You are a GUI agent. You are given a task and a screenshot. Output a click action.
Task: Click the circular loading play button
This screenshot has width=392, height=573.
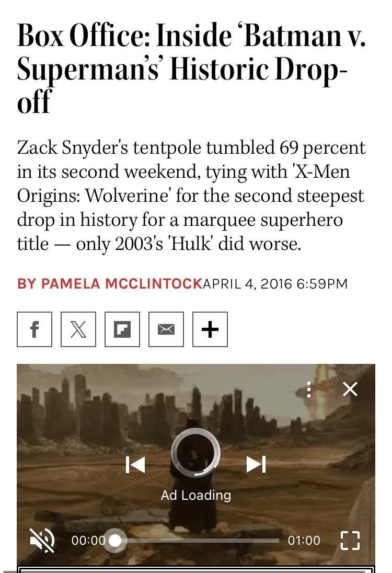pos(195,453)
